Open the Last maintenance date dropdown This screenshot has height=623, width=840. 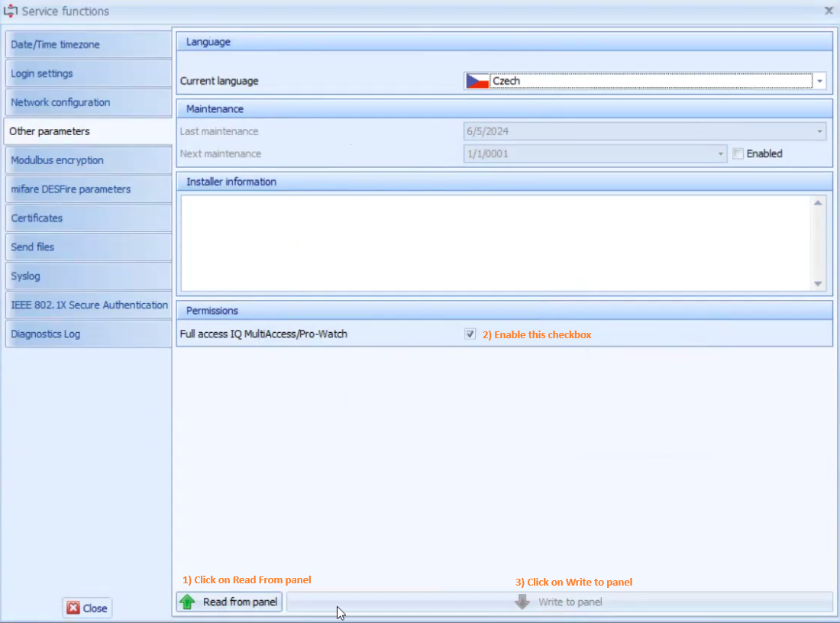[x=819, y=131]
